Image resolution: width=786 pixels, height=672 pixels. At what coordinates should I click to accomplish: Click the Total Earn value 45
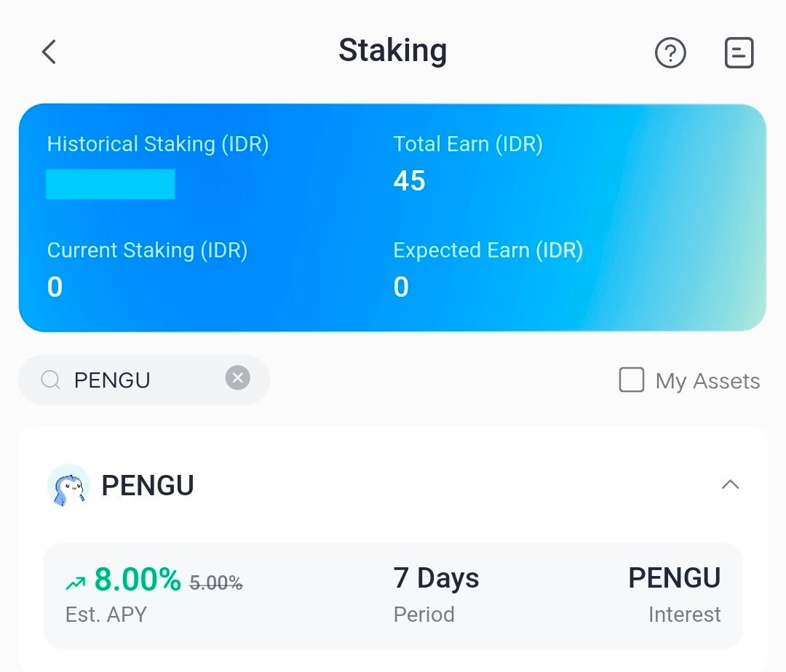(408, 181)
